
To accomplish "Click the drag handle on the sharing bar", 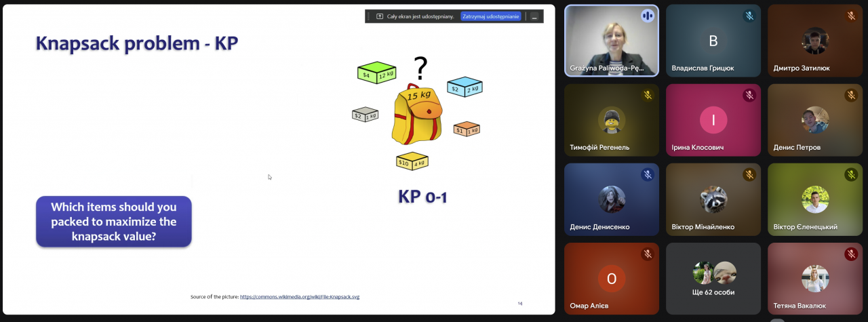I will point(370,16).
